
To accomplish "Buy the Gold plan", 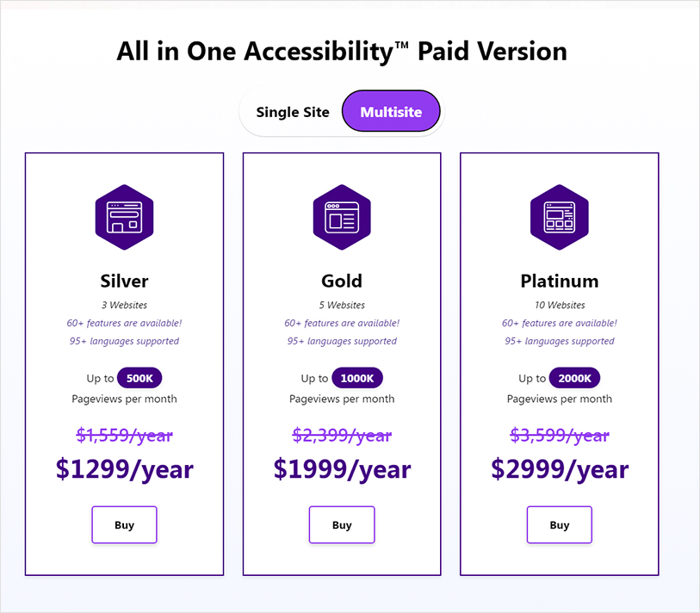I will coord(342,524).
